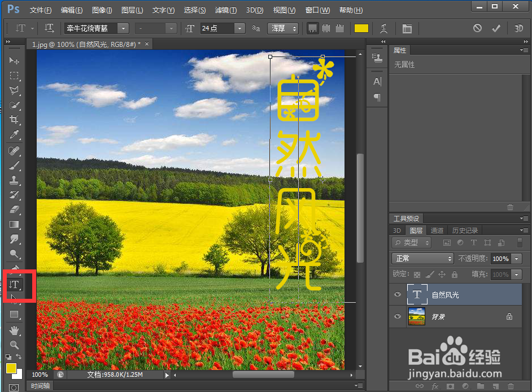Hide the 背景 layer

click(398, 316)
